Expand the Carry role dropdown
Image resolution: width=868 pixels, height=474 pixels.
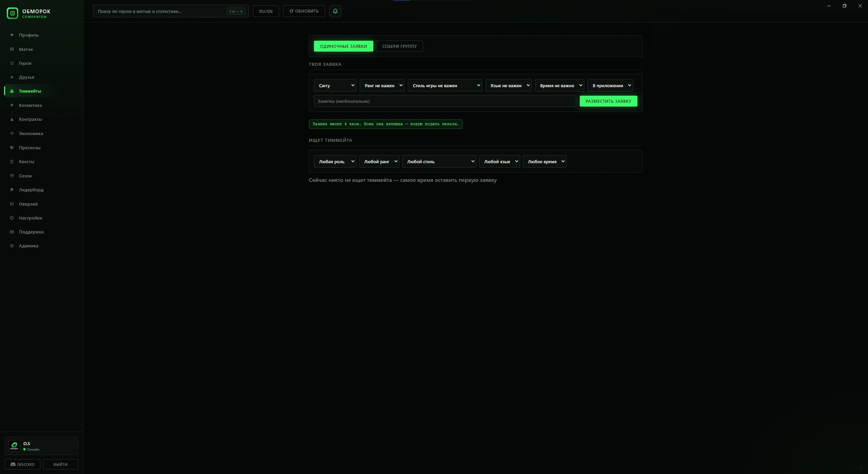(335, 86)
